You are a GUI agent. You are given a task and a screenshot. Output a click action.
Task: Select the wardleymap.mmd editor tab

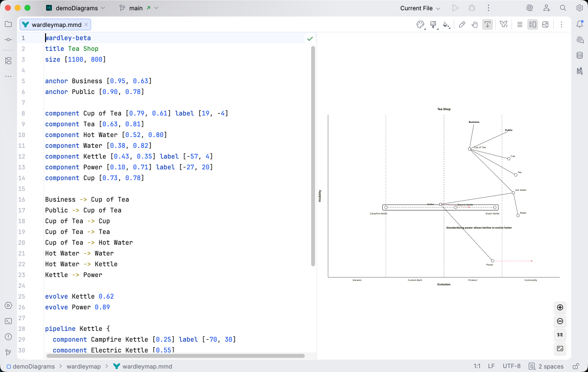pos(51,24)
